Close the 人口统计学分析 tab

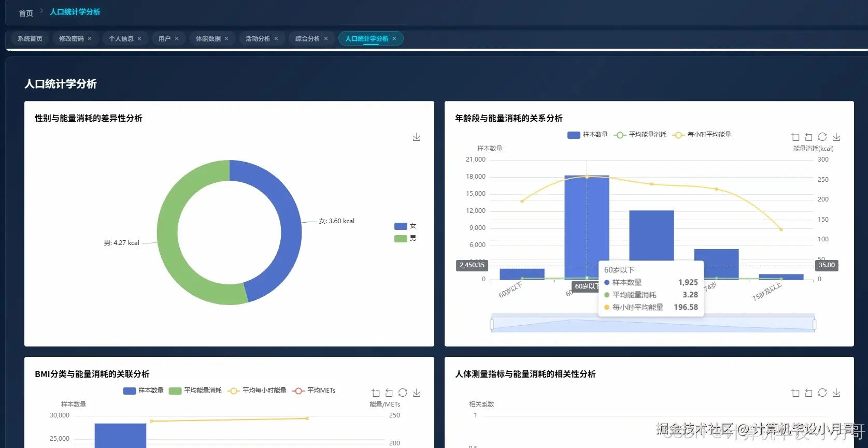click(x=394, y=39)
